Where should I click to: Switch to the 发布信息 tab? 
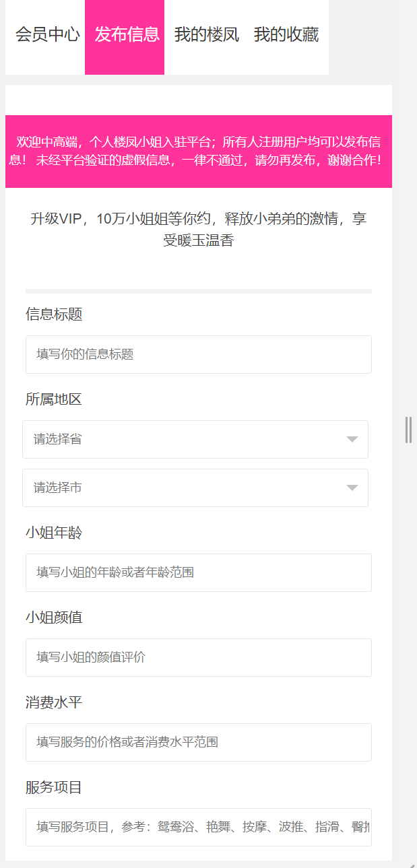(x=127, y=34)
